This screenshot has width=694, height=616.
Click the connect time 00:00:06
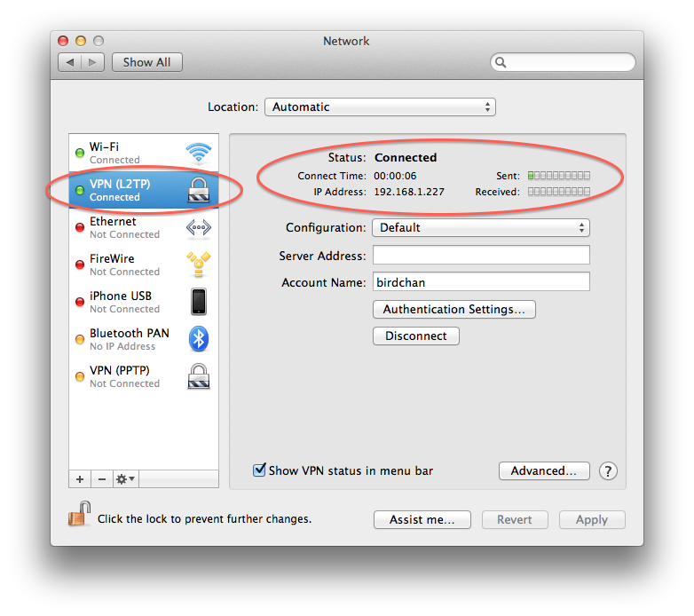click(395, 176)
